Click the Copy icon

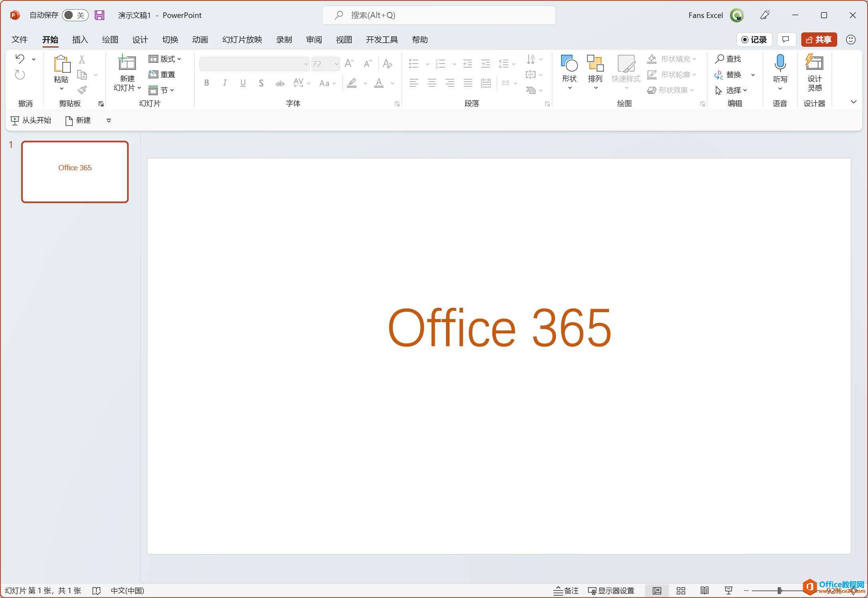pyautogui.click(x=82, y=75)
